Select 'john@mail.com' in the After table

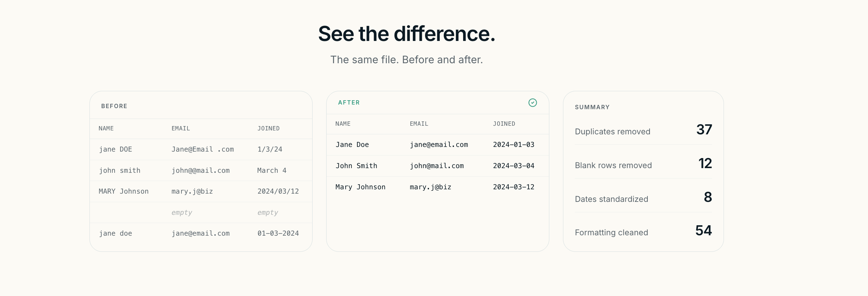click(437, 166)
